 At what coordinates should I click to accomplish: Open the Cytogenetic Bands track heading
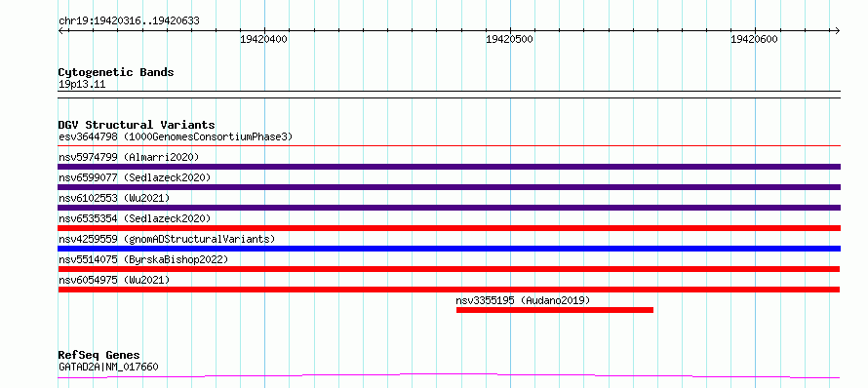point(116,72)
